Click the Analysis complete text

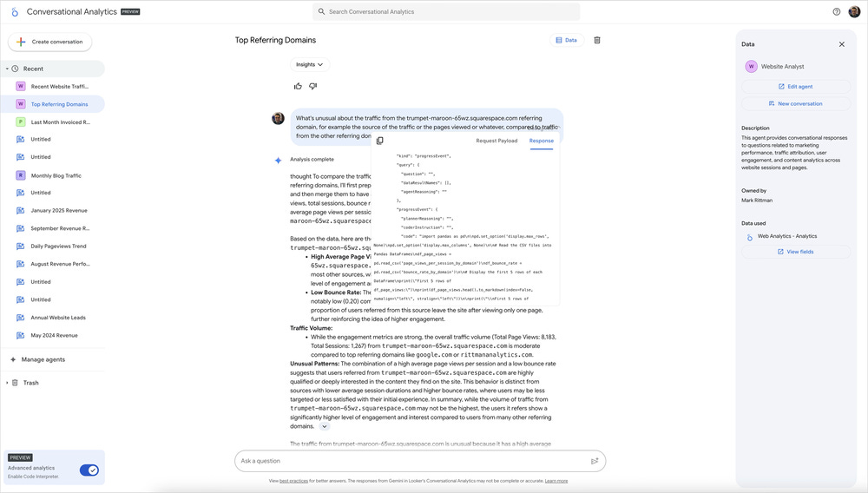click(312, 160)
